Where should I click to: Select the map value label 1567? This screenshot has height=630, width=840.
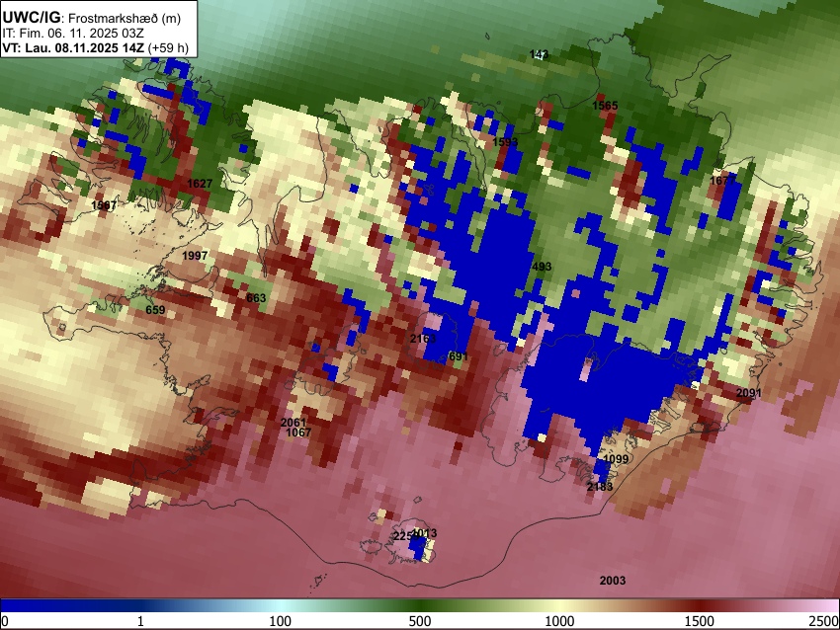[104, 205]
